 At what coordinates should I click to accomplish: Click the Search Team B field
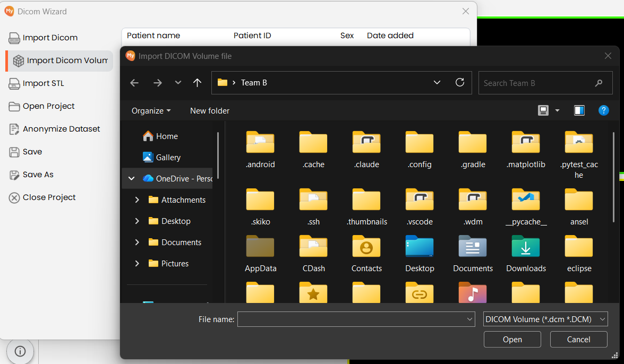(x=545, y=83)
